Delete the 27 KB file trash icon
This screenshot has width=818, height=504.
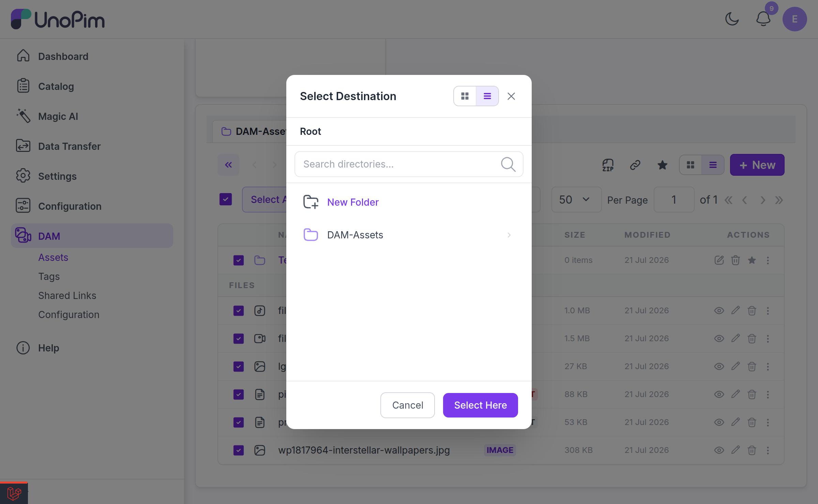pyautogui.click(x=752, y=366)
